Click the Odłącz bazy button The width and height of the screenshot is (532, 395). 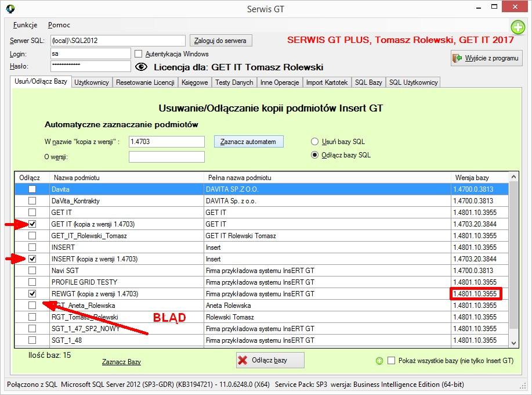tap(270, 360)
